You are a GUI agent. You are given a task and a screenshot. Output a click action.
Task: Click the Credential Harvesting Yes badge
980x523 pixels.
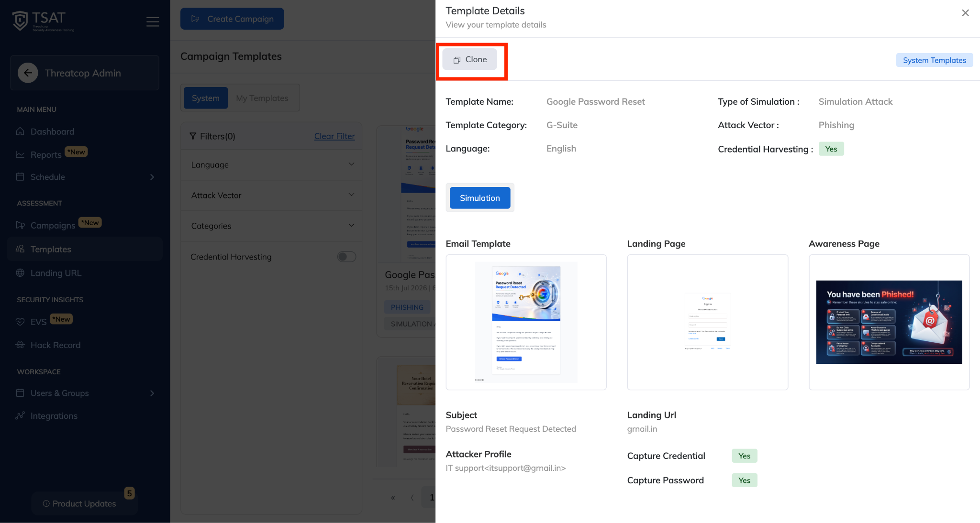831,149
